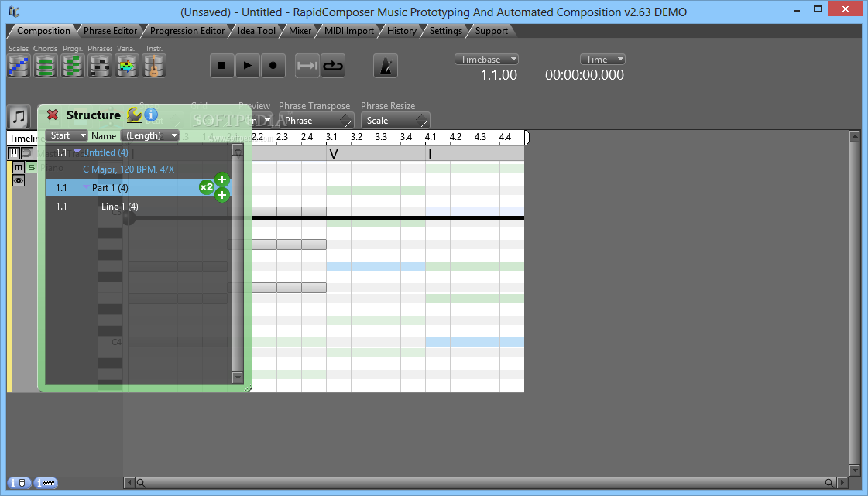Open the Settings tab
Viewport: 868px width, 496px height.
coord(446,31)
